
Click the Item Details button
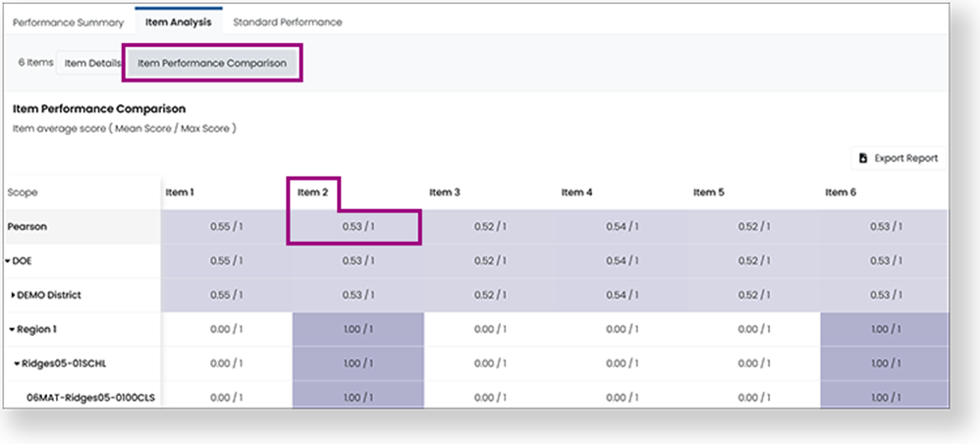pyautogui.click(x=92, y=63)
